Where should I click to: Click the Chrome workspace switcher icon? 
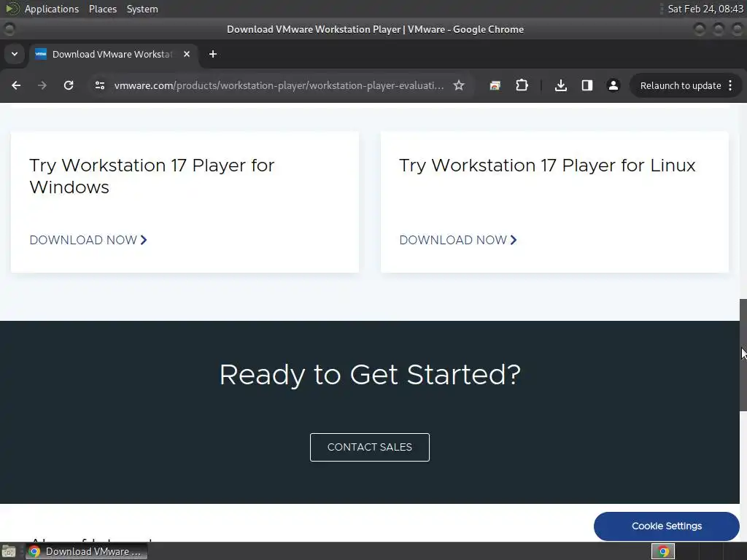[662, 551]
